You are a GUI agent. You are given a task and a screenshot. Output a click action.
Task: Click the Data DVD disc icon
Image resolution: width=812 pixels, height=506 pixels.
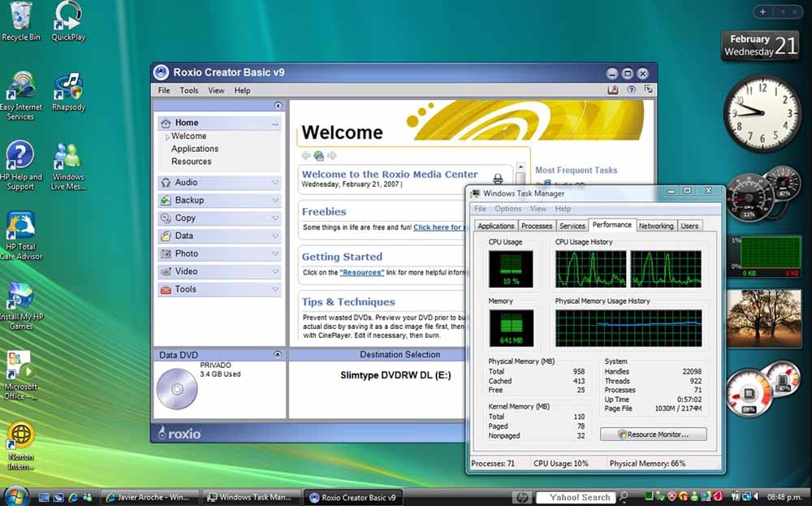tap(176, 389)
